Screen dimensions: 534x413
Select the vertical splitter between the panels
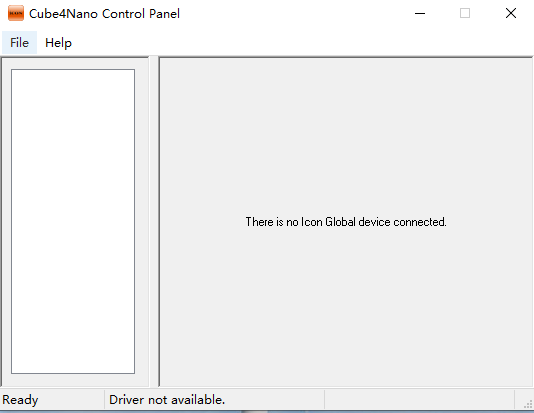point(154,222)
